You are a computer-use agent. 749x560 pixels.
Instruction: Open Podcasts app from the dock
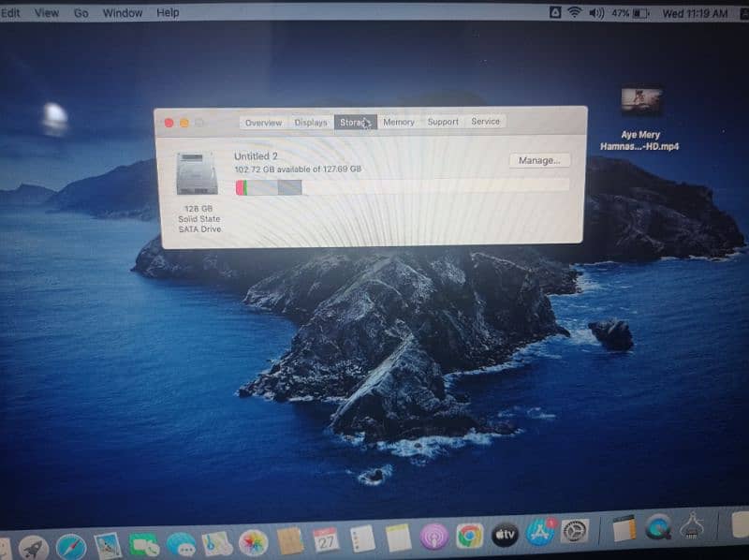[433, 537]
